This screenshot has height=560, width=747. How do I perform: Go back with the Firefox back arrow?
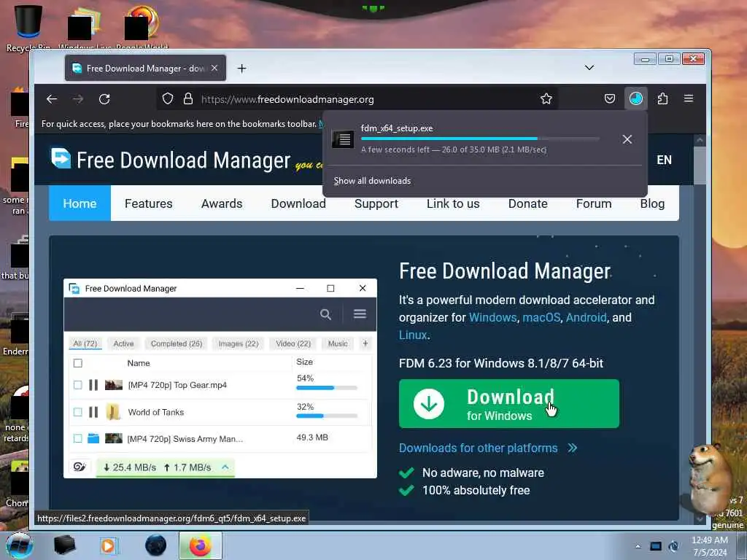click(x=52, y=99)
